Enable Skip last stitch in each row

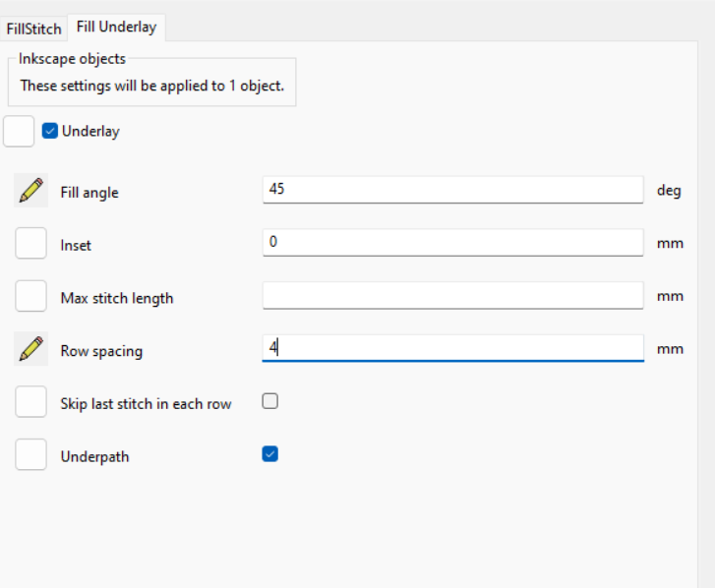pos(269,401)
